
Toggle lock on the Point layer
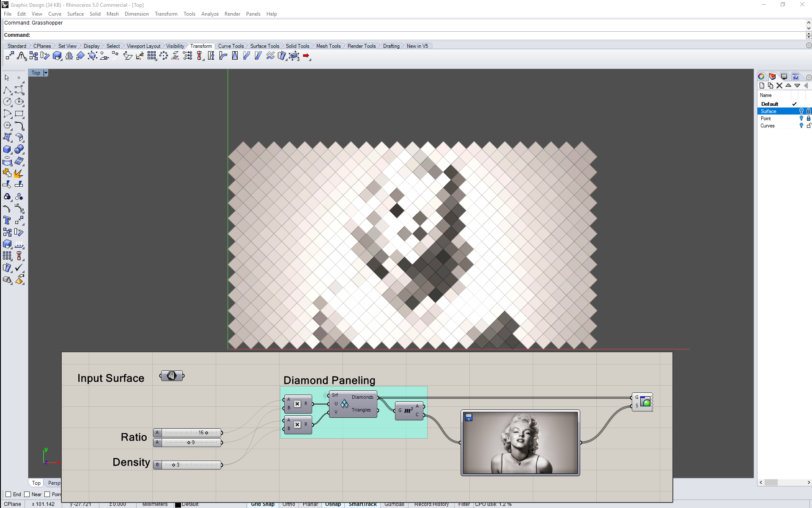pyautogui.click(x=808, y=119)
